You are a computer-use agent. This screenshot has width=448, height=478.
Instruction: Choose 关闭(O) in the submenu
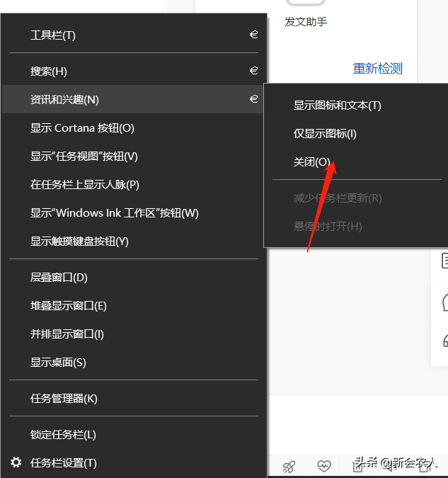356,162
